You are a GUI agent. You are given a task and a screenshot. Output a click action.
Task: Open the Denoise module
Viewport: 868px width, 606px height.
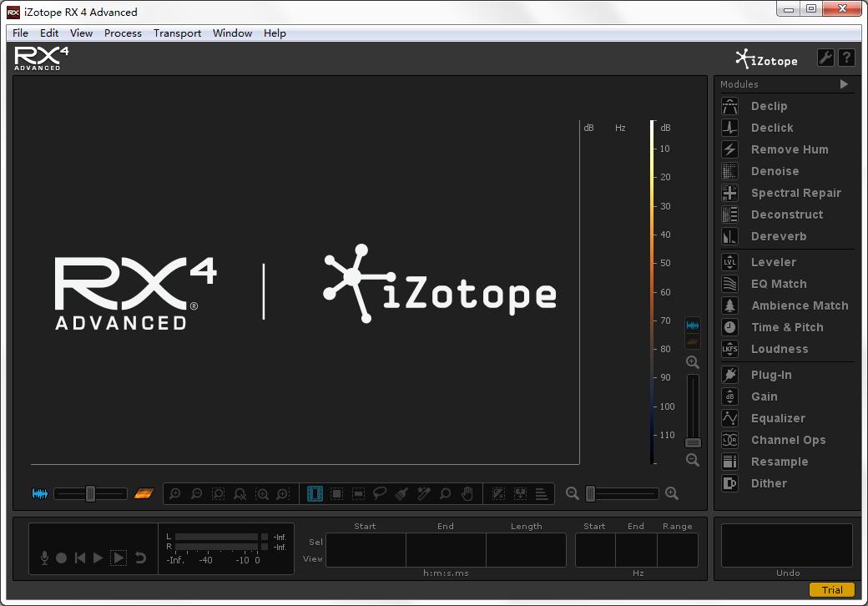tap(775, 171)
